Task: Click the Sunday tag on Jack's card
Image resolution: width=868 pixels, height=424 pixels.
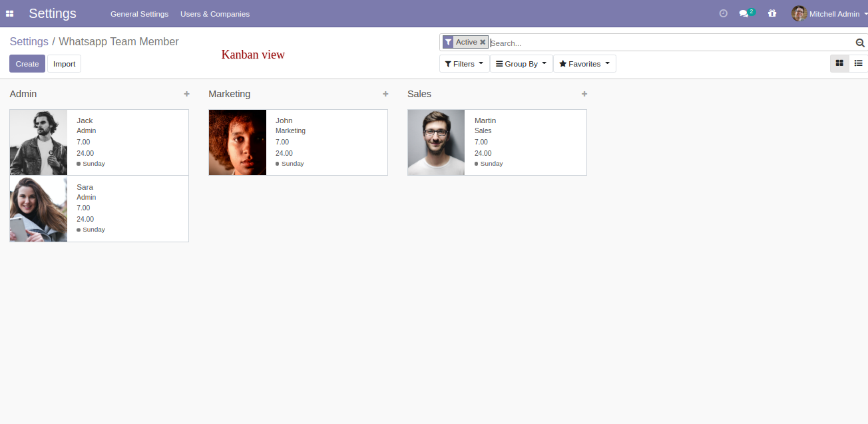Action: (x=91, y=164)
